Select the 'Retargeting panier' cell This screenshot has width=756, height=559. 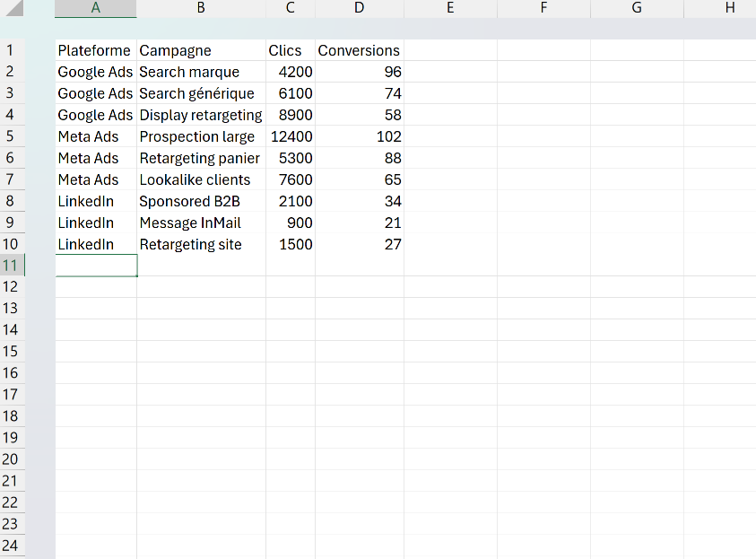201,158
